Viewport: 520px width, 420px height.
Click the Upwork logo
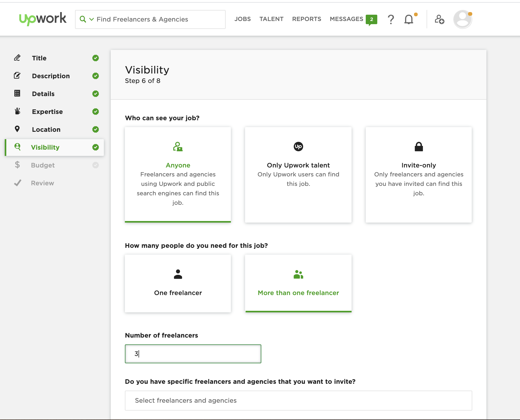tap(43, 19)
